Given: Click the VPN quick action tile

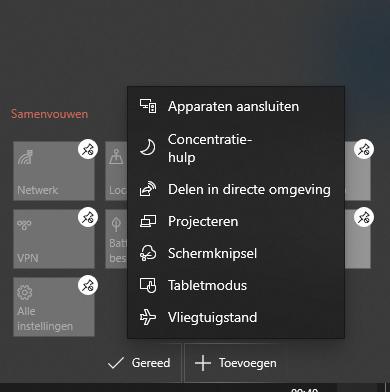Looking at the screenshot, I should (x=54, y=239).
